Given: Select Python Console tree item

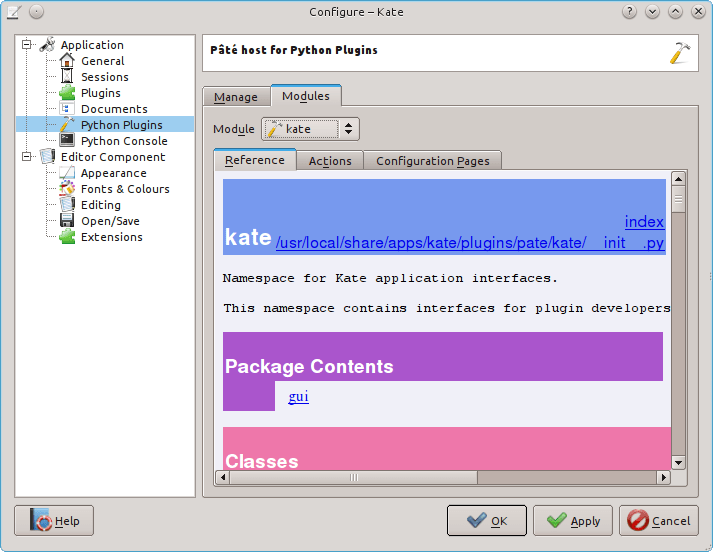Looking at the screenshot, I should pyautogui.click(x=124, y=141).
